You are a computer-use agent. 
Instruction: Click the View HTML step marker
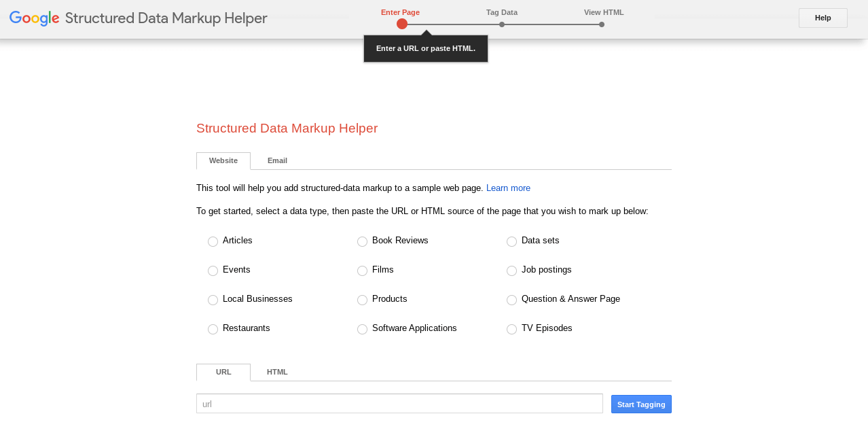pos(601,24)
